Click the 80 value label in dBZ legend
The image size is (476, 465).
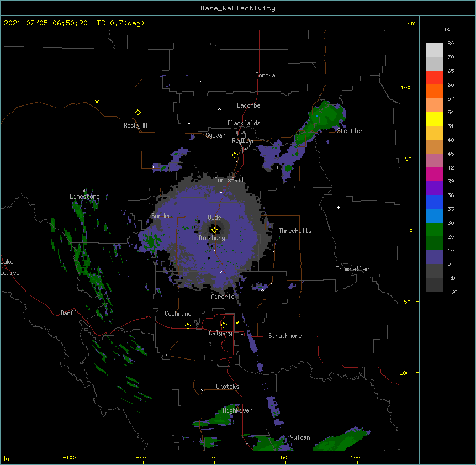click(451, 44)
